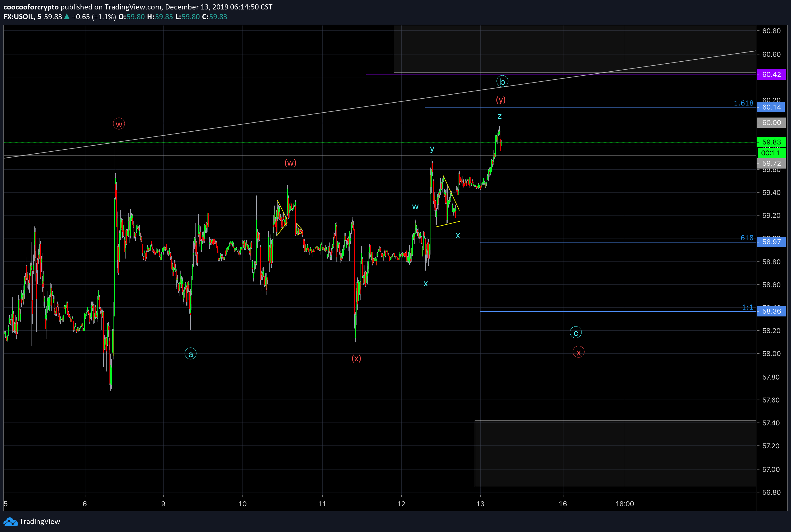Image resolution: width=791 pixels, height=532 pixels.
Task: Click the 58.00 price axis tick
Action: coord(771,353)
